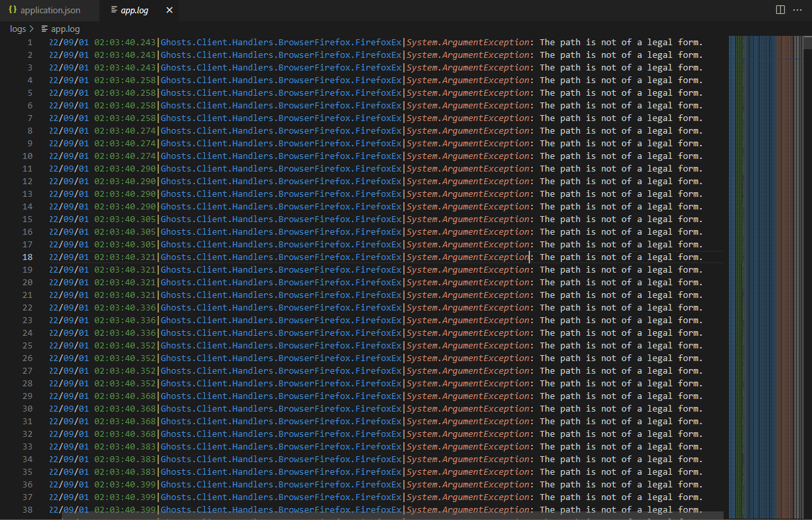Click timestamp 02:03:40.258 on line 4
Screen dimensions: 812x520
(125, 80)
